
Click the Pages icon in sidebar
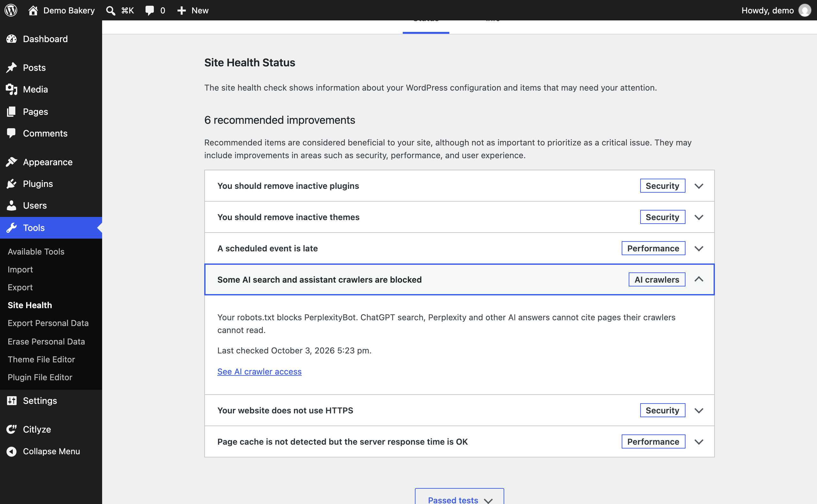click(x=11, y=112)
